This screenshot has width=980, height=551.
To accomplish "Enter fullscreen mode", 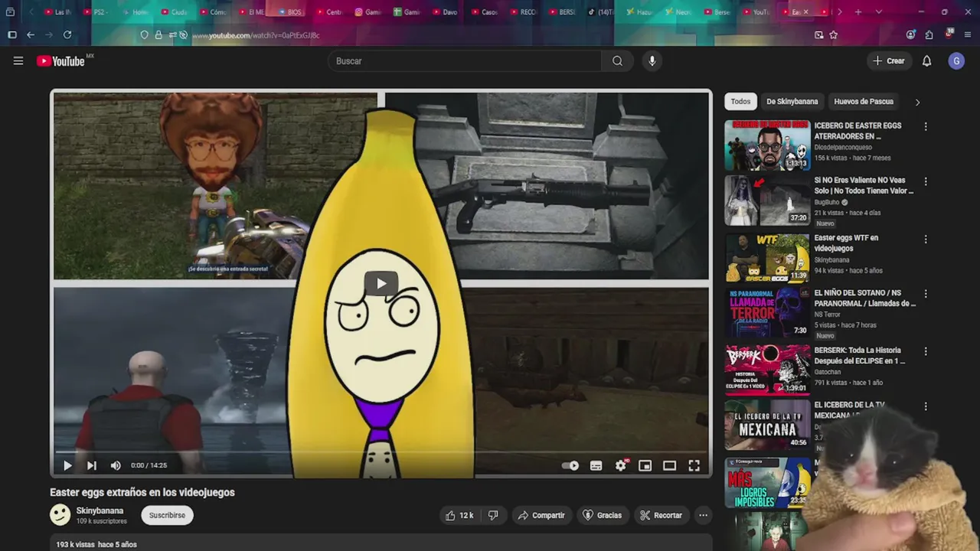I will [694, 465].
